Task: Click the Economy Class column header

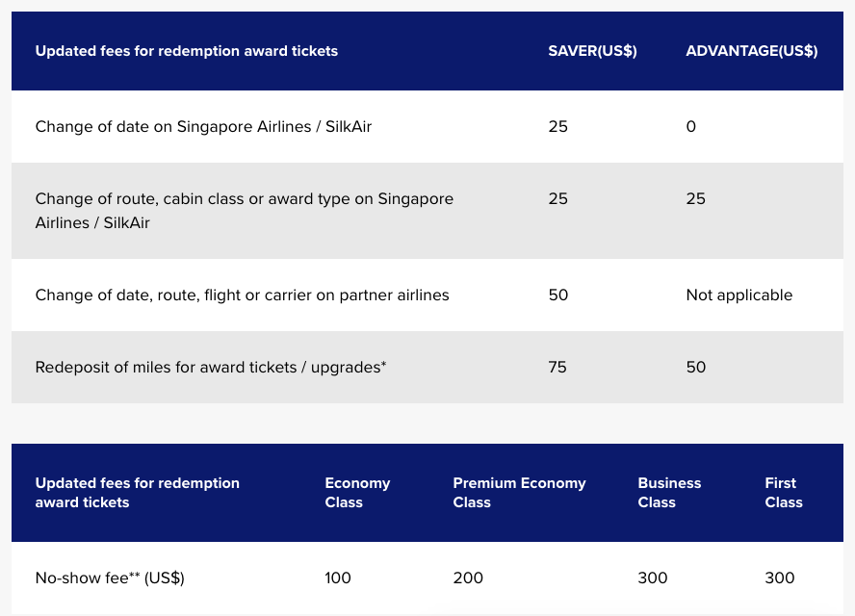Action: [358, 492]
